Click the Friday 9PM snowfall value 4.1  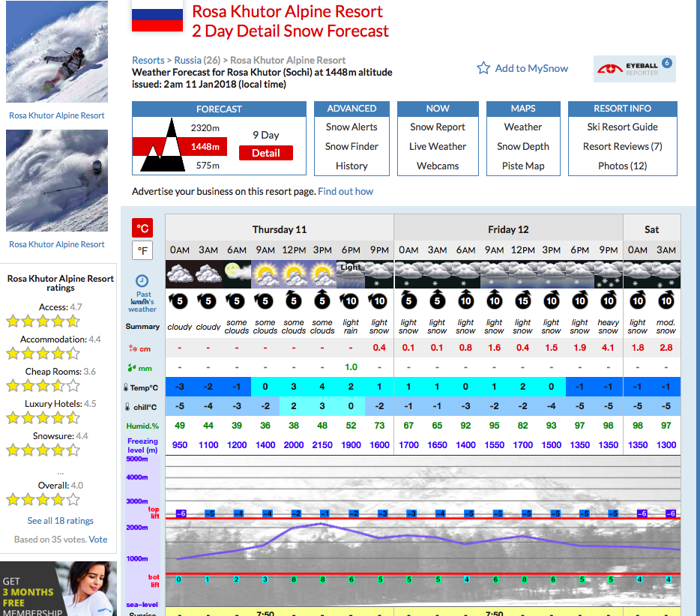pos(608,348)
